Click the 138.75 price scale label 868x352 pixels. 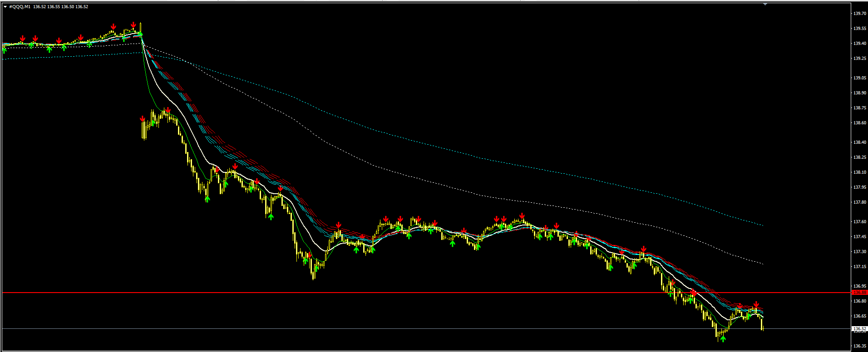point(859,108)
